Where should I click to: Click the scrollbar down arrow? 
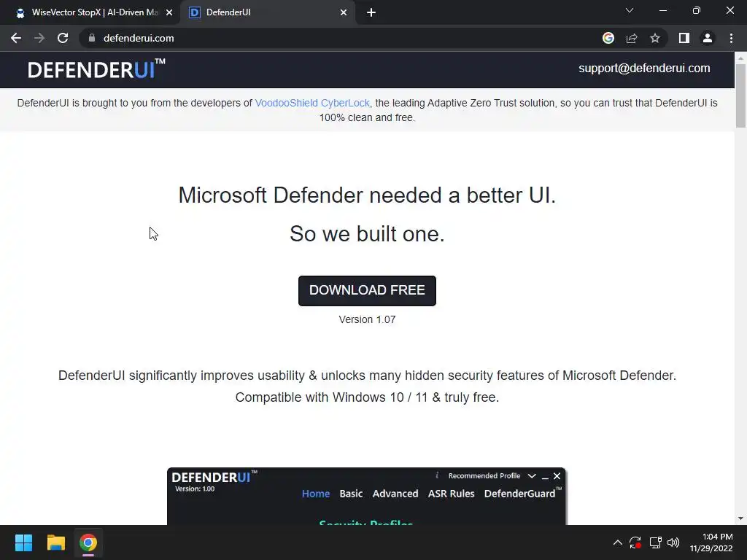[740, 518]
